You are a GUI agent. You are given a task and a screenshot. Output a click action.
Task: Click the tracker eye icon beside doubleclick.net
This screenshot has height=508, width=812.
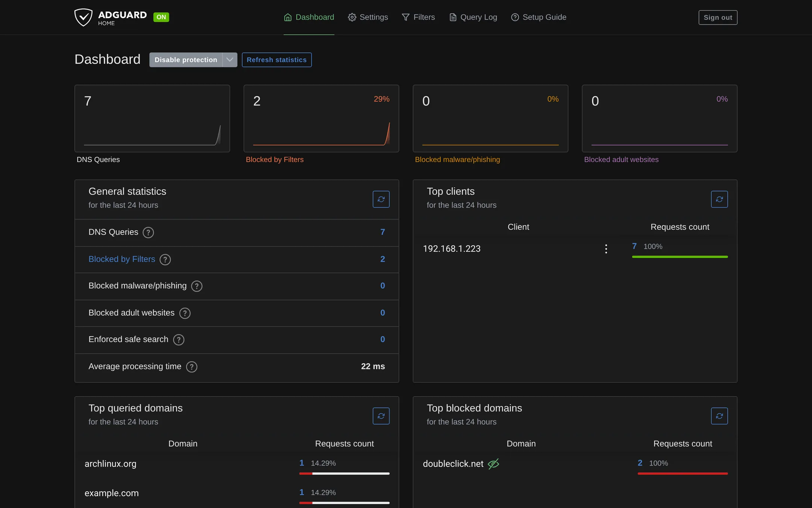pos(493,464)
